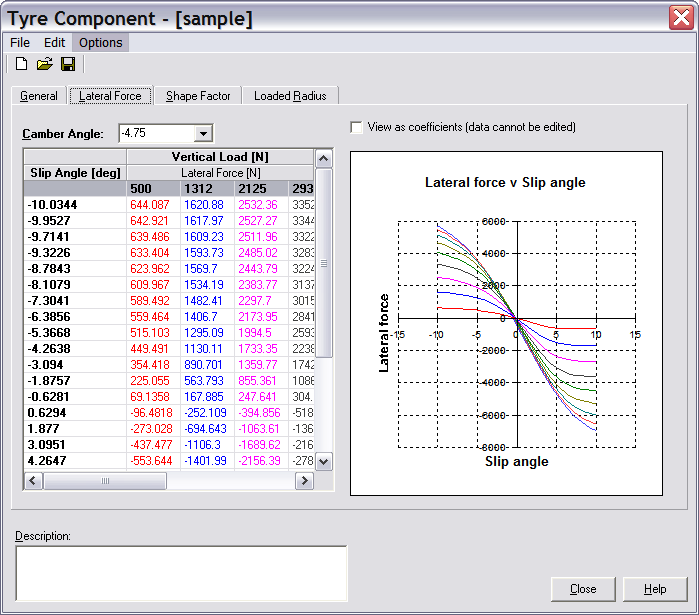Screen dimensions: 699x615
Task: Click the cell with value 642.921
Action: pyautogui.click(x=153, y=221)
